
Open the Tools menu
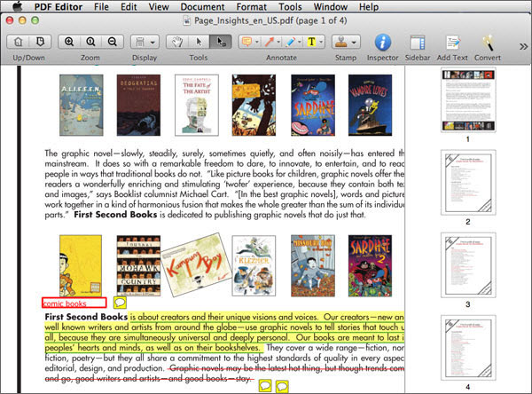coord(291,7)
